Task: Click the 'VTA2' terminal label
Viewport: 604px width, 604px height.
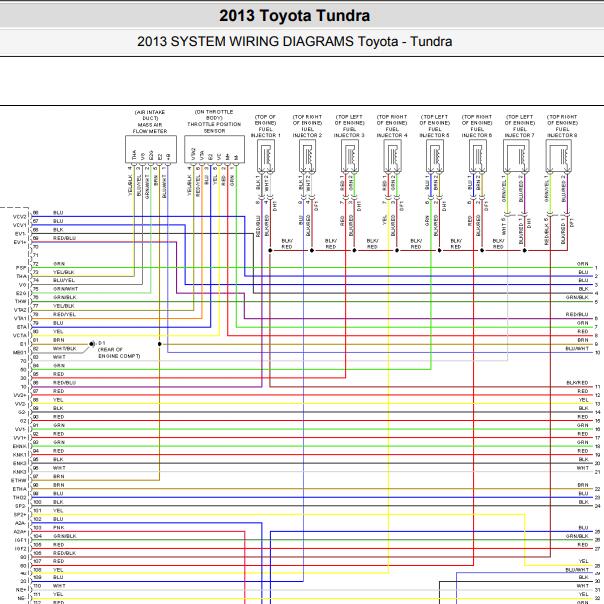Action: [x=20, y=310]
